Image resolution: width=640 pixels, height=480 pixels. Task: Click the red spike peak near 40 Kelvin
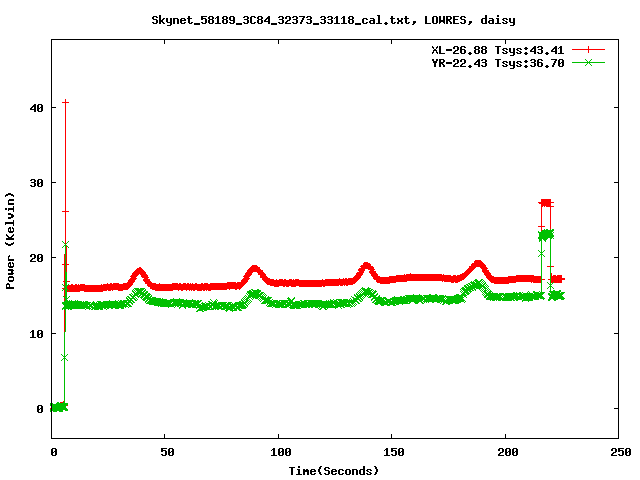(65, 102)
